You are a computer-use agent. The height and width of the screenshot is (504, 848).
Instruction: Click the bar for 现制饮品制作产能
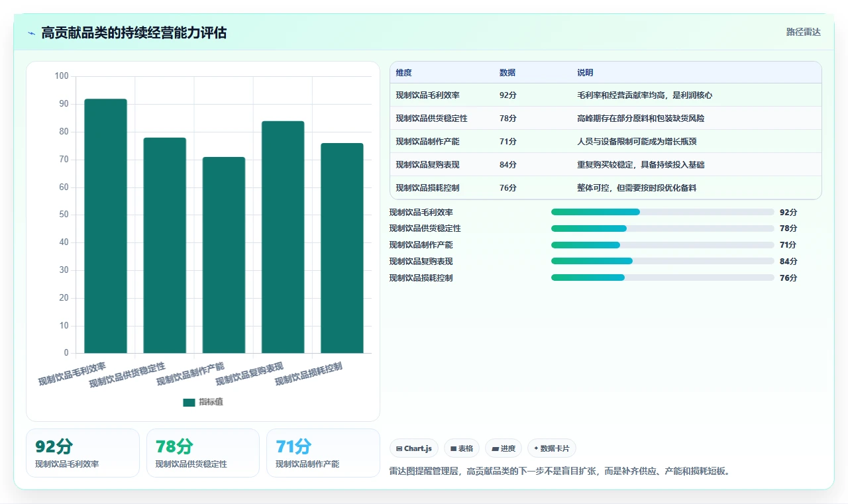coord(224,255)
